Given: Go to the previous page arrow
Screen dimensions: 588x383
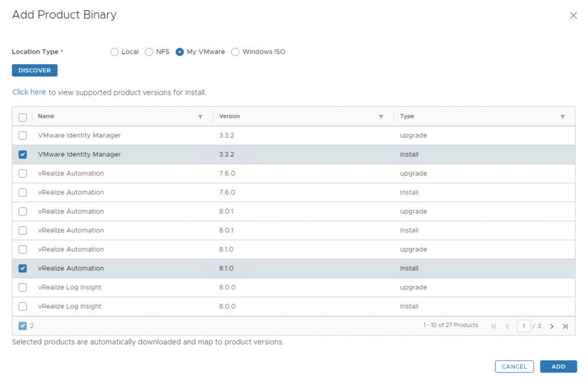Looking at the screenshot, I should click(x=508, y=326).
